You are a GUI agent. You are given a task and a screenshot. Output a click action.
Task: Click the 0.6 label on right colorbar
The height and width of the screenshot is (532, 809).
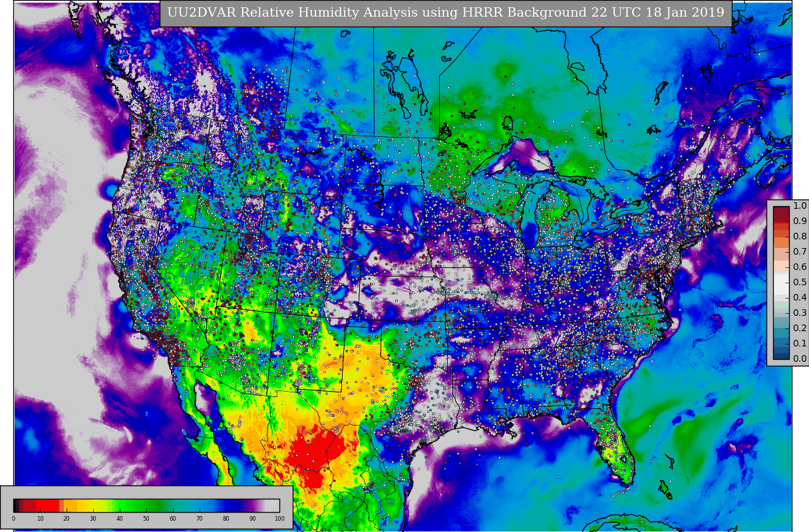[800, 267]
